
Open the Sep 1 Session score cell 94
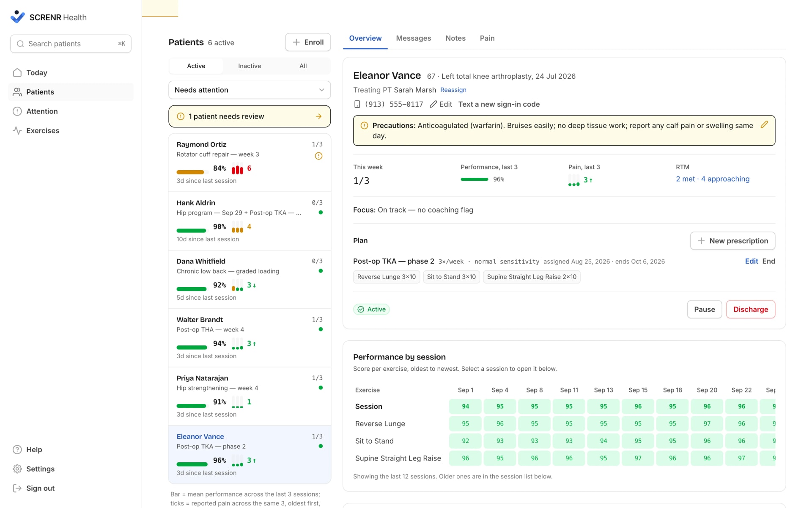coord(465,406)
